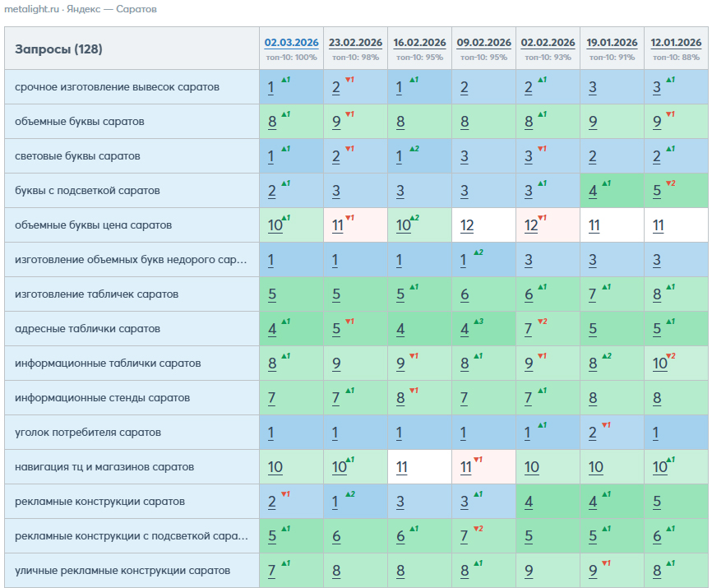Open position 3 for изготовление объемных букв on 02.02.2026
Screen dimensions: 712x588
pos(529,260)
